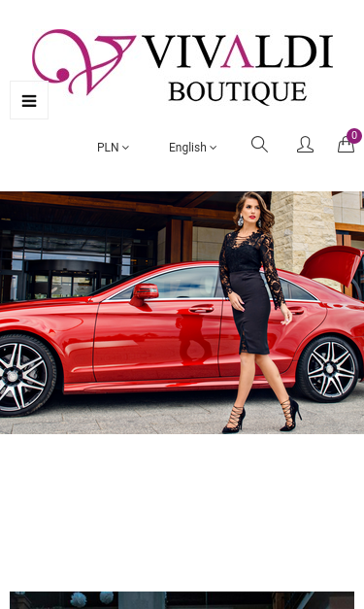The image size is (364, 609).
Task: Open the PLN currency dropdown
Action: 113,148
